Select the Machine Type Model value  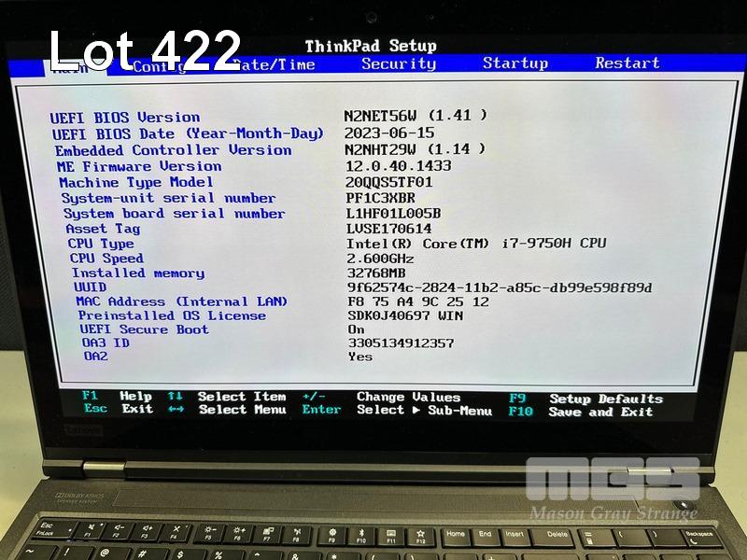coord(388,182)
